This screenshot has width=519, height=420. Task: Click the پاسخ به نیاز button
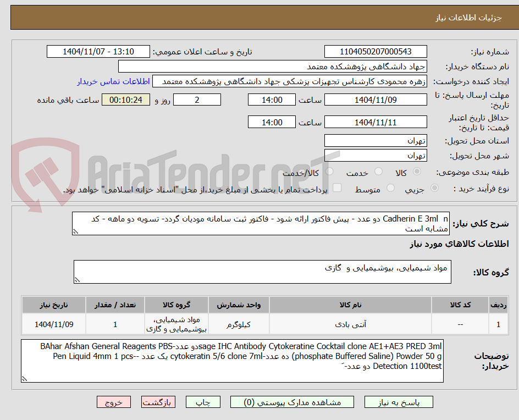(x=399, y=402)
